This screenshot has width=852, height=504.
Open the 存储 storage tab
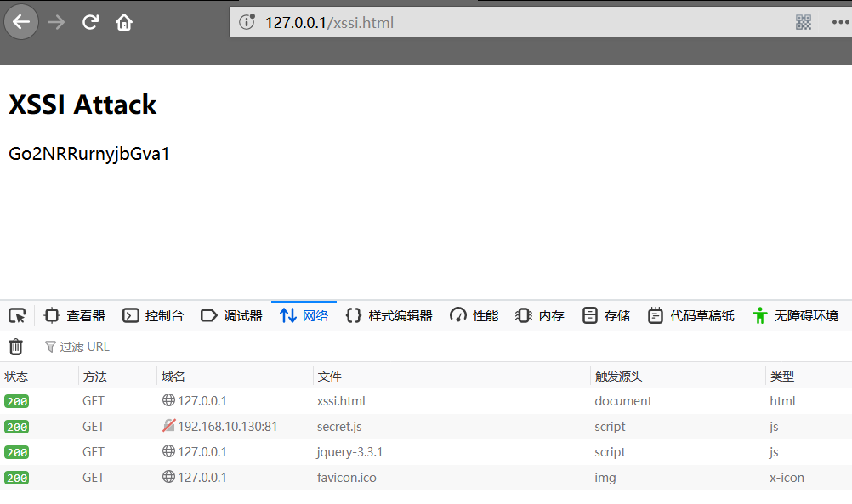click(606, 316)
